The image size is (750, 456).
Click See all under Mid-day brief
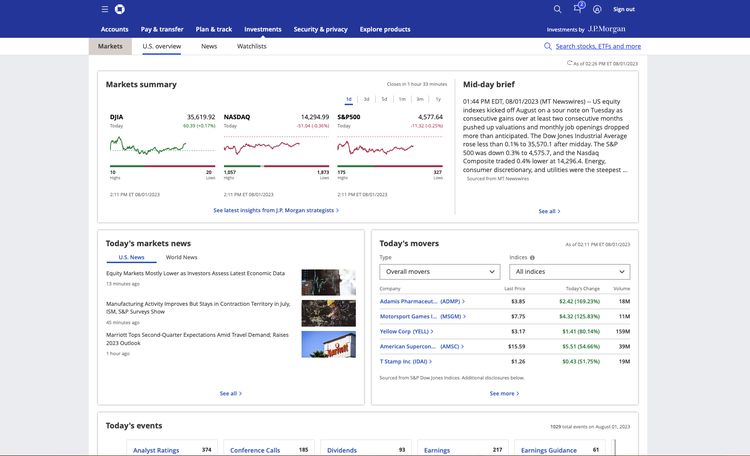coord(549,211)
